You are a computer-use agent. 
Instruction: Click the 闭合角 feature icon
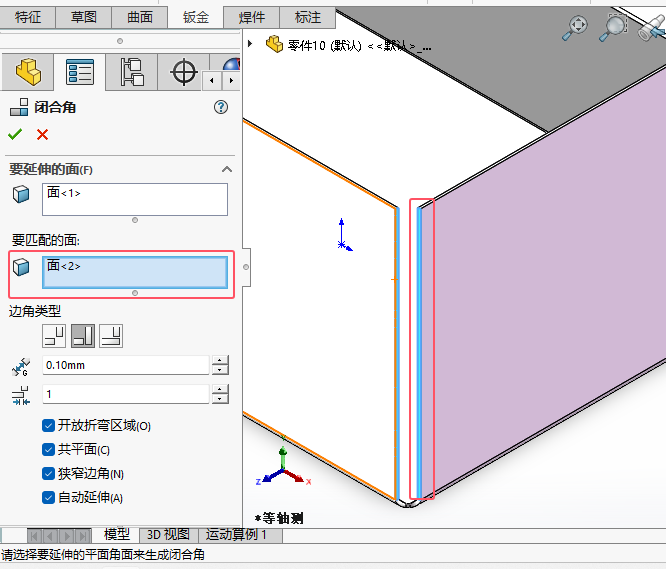tap(19, 107)
